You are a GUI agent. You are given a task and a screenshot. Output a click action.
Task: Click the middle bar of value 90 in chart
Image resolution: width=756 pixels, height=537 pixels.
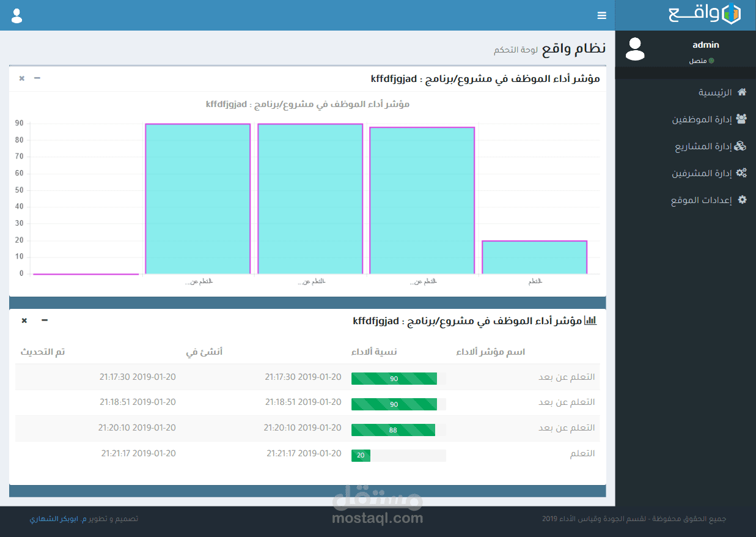310,199
